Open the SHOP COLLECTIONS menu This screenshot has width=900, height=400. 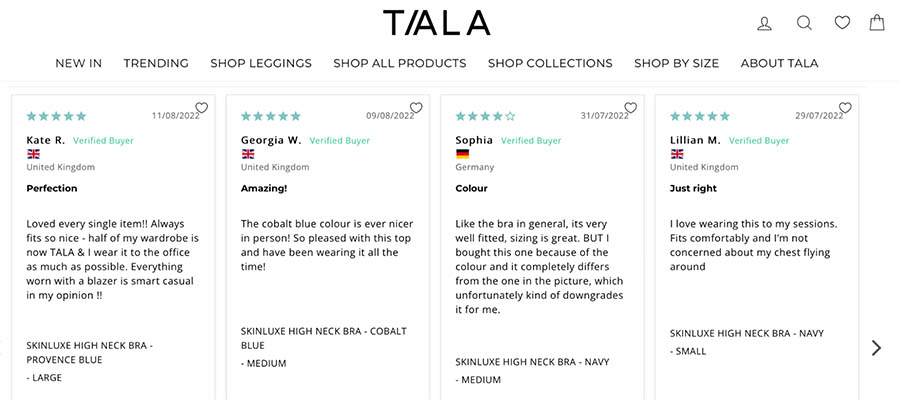[550, 63]
